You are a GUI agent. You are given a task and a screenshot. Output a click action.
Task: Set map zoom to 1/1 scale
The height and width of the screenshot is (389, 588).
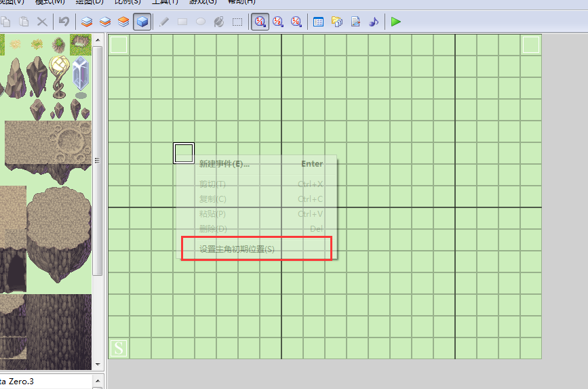pos(260,22)
